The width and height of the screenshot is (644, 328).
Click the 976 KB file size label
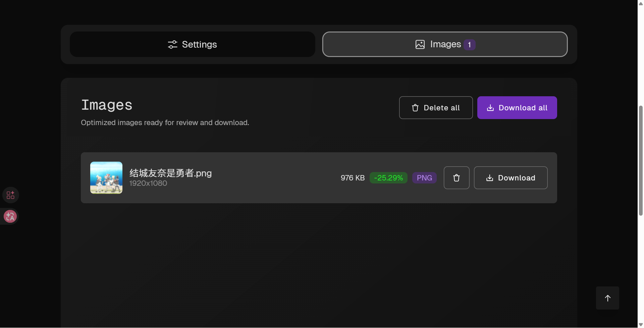(x=353, y=178)
